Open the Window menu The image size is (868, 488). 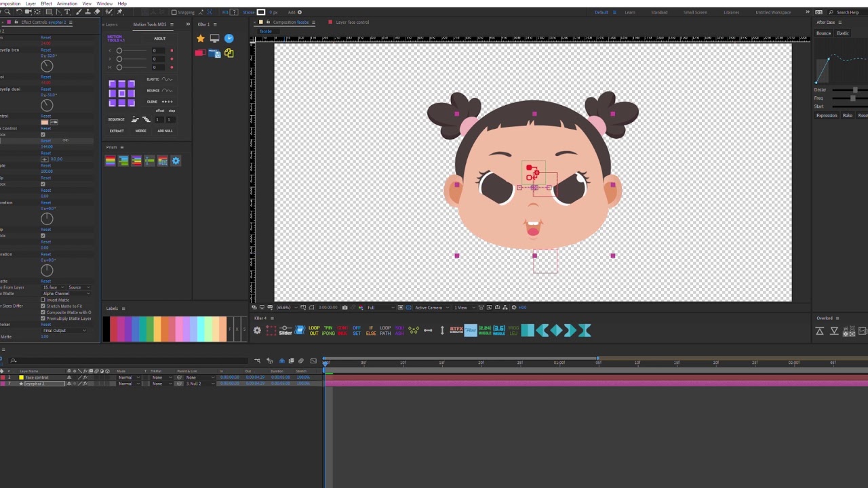click(104, 3)
